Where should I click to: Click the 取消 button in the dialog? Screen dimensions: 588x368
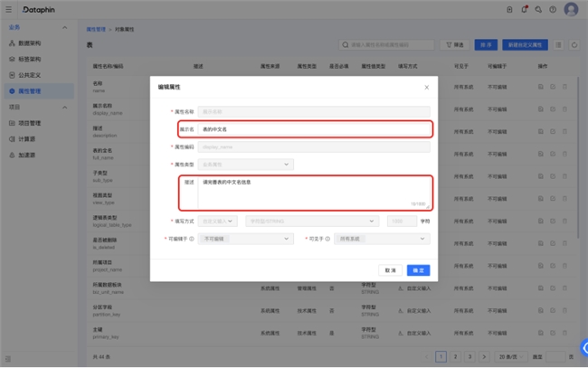click(x=390, y=270)
